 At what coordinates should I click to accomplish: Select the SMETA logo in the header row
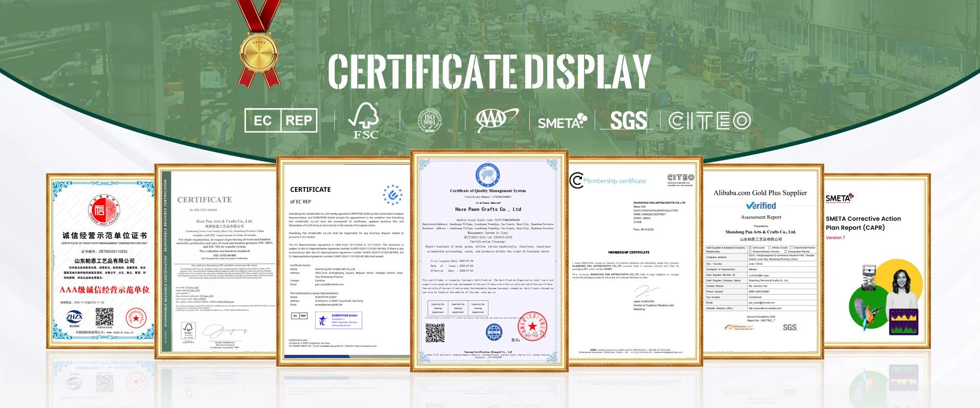[x=562, y=121]
